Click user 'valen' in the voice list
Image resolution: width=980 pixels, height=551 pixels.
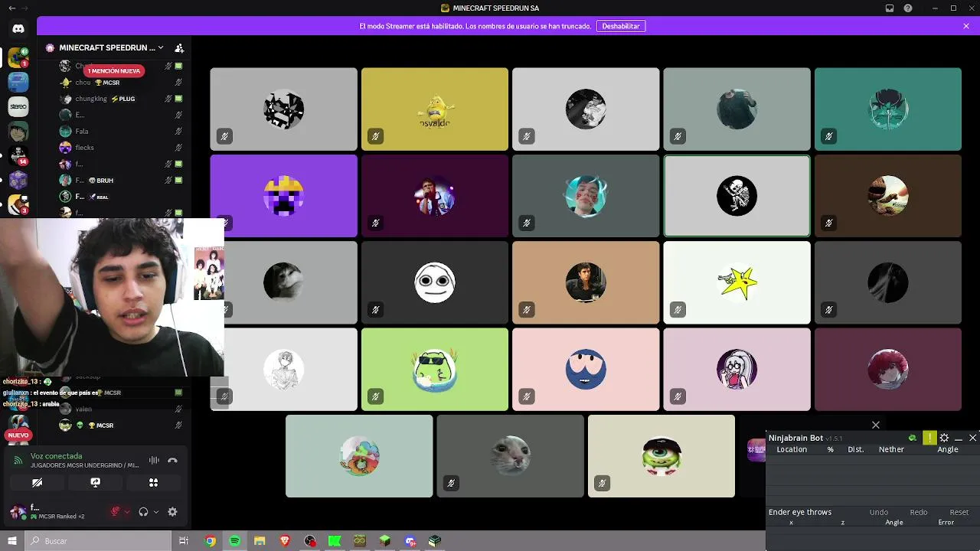(121, 409)
